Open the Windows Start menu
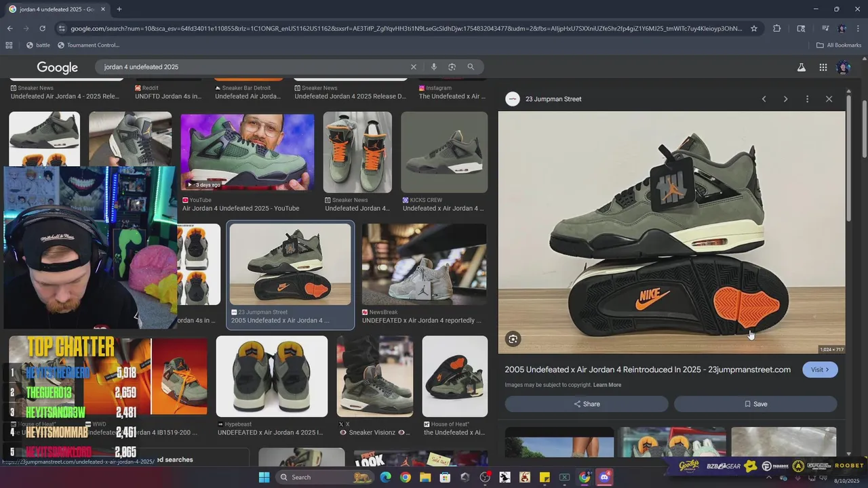868x488 pixels. tap(264, 477)
